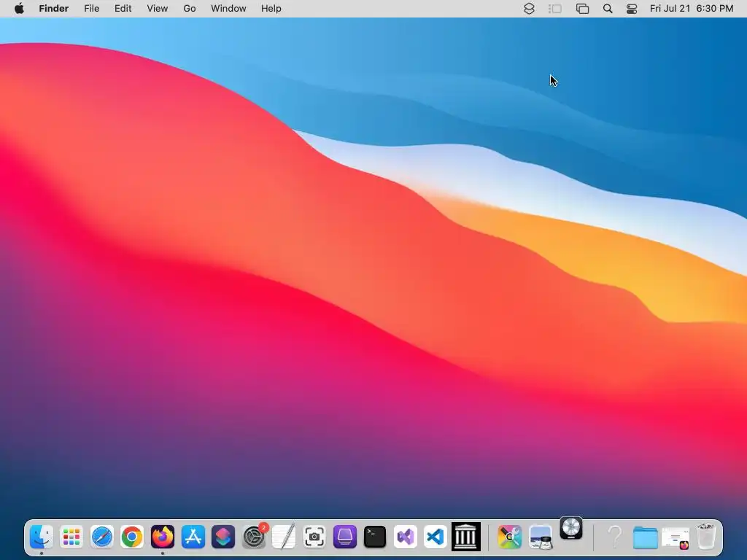
Task: Launch TextEdit from the Dock
Action: [284, 537]
